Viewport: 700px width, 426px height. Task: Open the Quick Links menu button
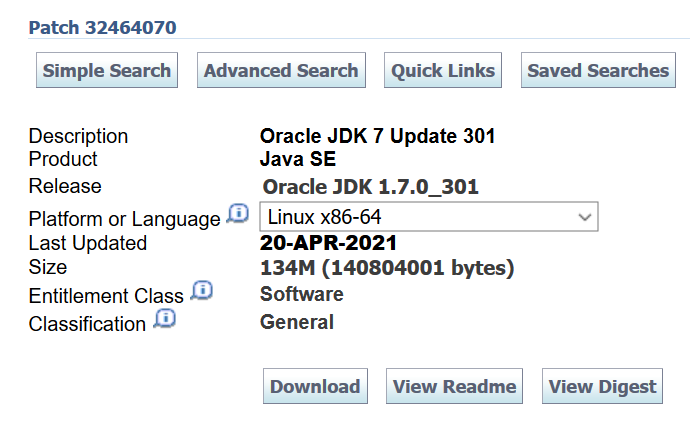tap(443, 71)
